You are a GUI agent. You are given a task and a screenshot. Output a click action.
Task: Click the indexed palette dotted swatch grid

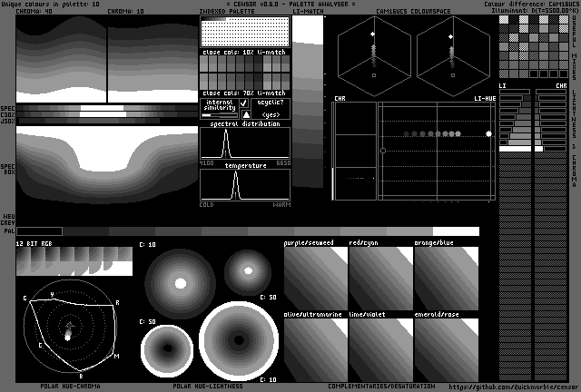coord(244,33)
